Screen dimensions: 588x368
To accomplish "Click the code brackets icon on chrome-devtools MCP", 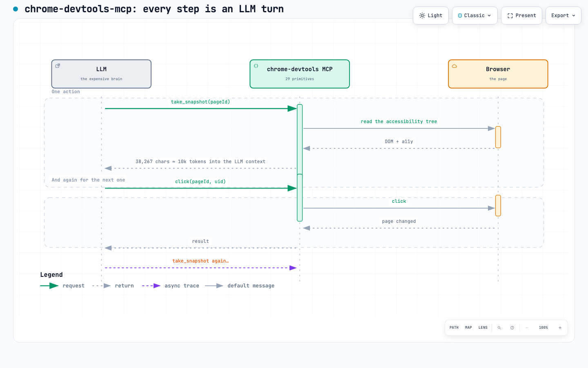I will click(x=256, y=66).
